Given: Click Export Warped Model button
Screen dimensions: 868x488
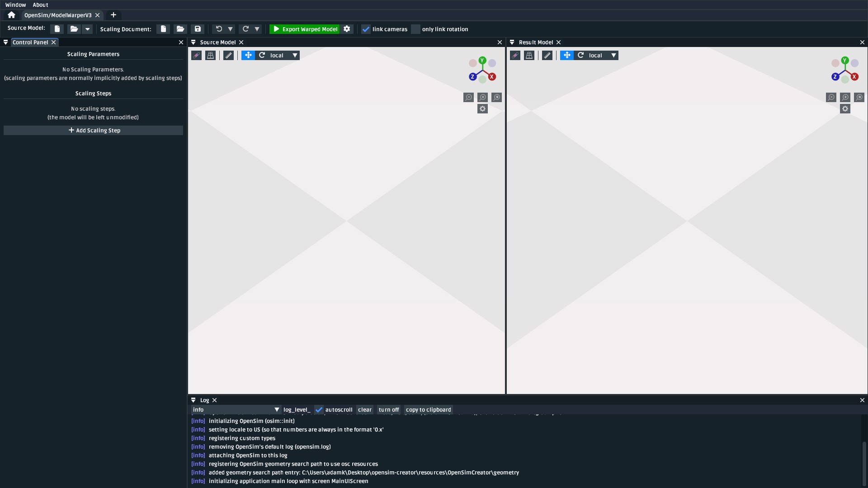Looking at the screenshot, I should 305,29.
